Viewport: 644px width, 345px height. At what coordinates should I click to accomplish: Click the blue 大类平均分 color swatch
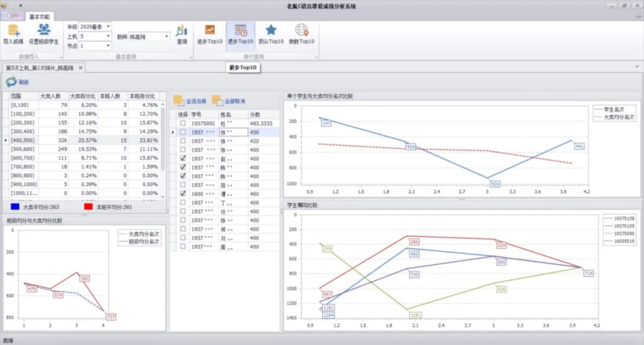pyautogui.click(x=14, y=207)
